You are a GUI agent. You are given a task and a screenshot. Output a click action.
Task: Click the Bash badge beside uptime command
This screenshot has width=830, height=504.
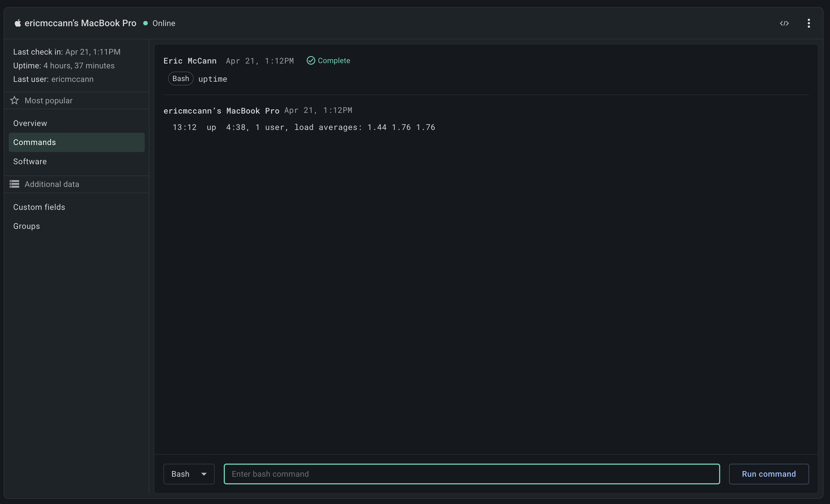(x=181, y=78)
